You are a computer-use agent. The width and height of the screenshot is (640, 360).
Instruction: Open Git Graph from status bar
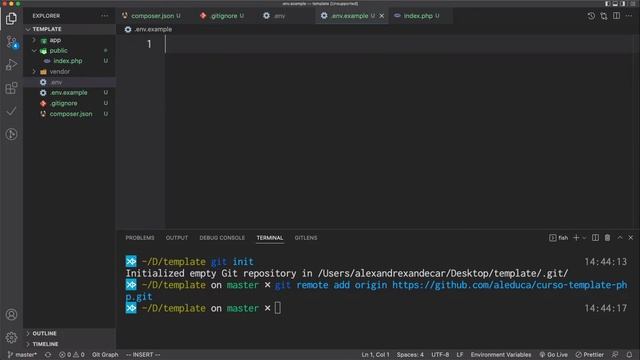click(x=105, y=355)
